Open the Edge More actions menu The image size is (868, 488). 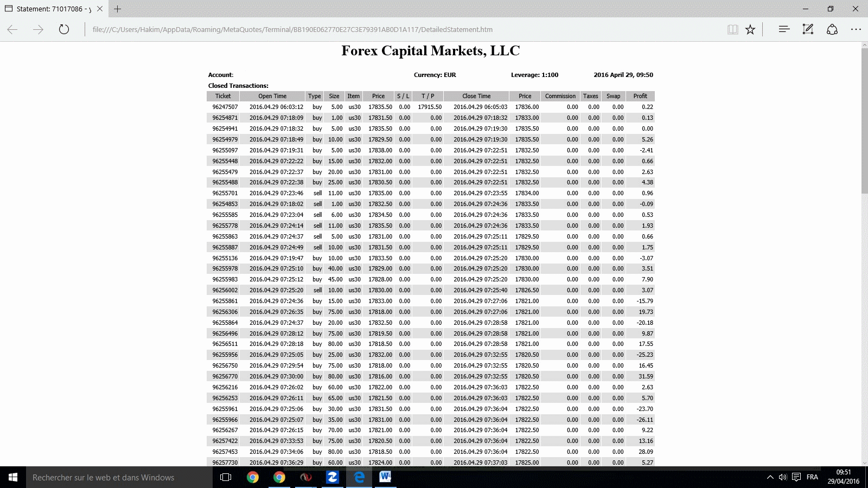coord(856,30)
